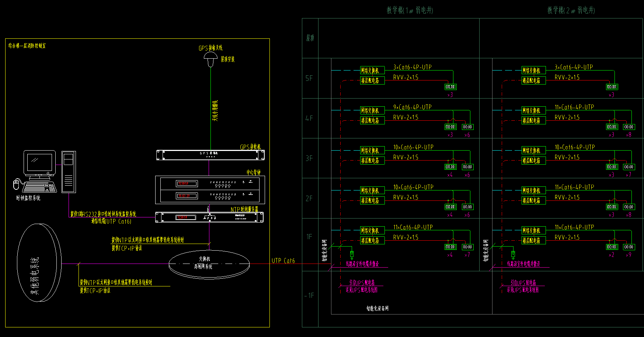Select the 屋顶 floor label
Screen dimensions: 644x337
[310, 38]
